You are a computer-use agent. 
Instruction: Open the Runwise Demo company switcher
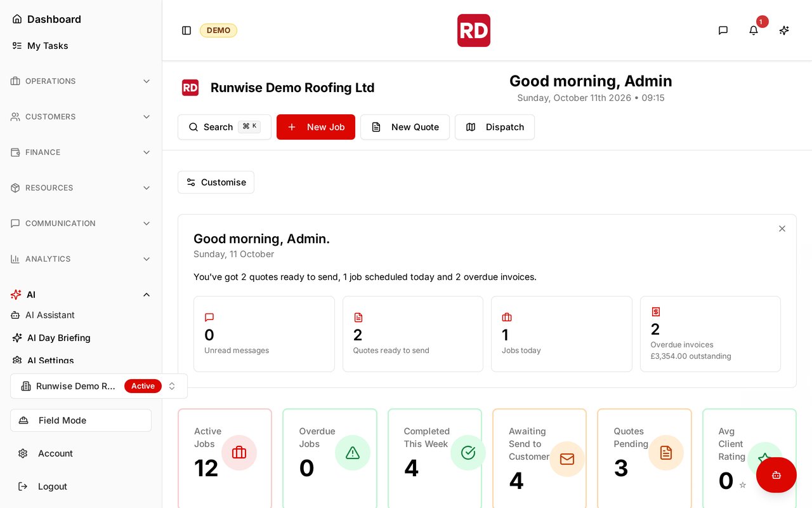tap(99, 386)
